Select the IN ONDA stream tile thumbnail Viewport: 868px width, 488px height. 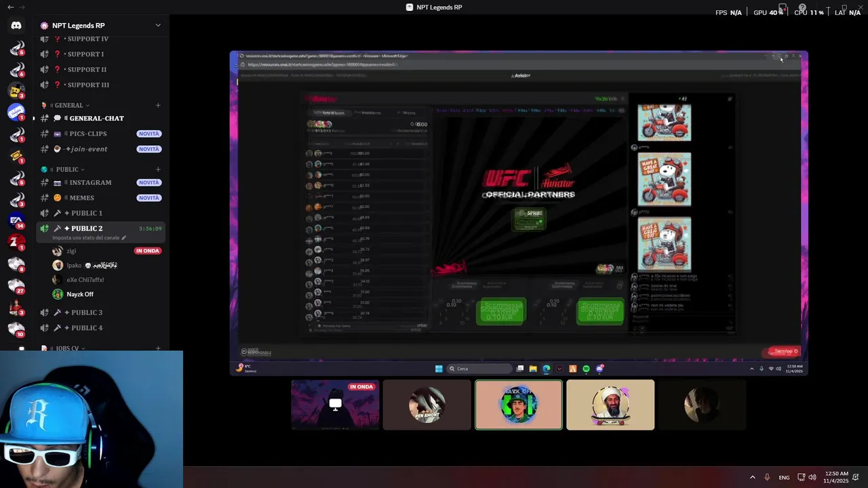tap(335, 405)
